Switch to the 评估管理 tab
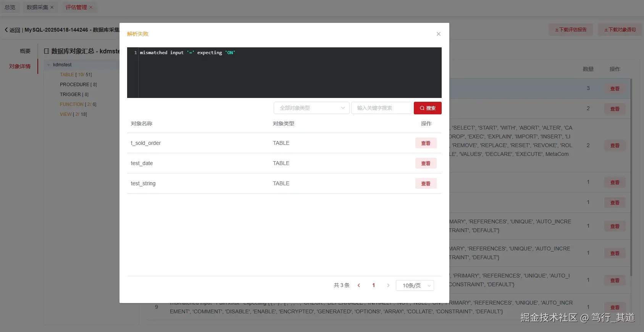 coord(76,7)
